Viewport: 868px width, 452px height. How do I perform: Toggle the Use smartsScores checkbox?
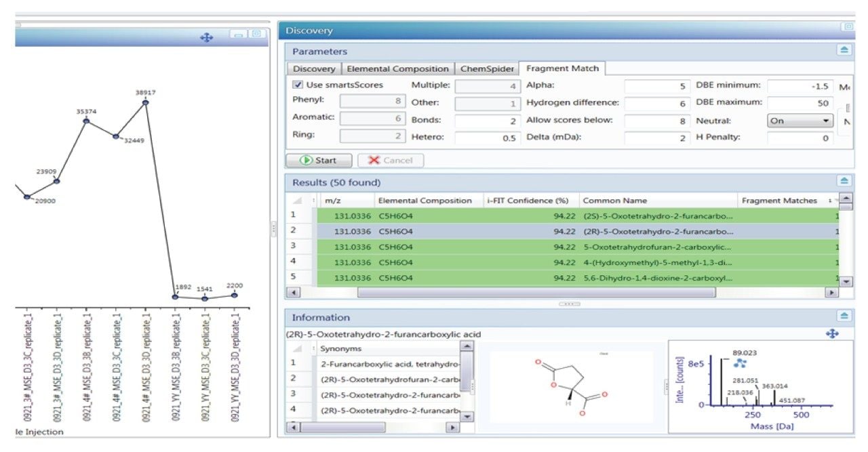coord(298,85)
